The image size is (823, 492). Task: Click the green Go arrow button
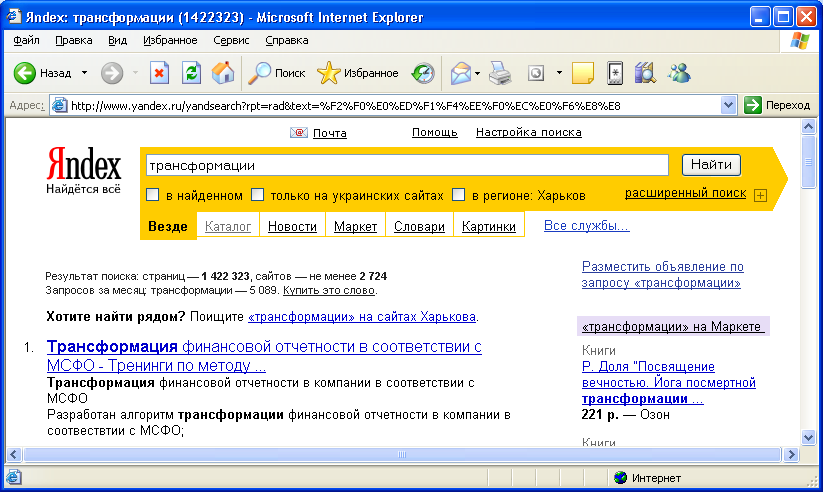[753, 105]
